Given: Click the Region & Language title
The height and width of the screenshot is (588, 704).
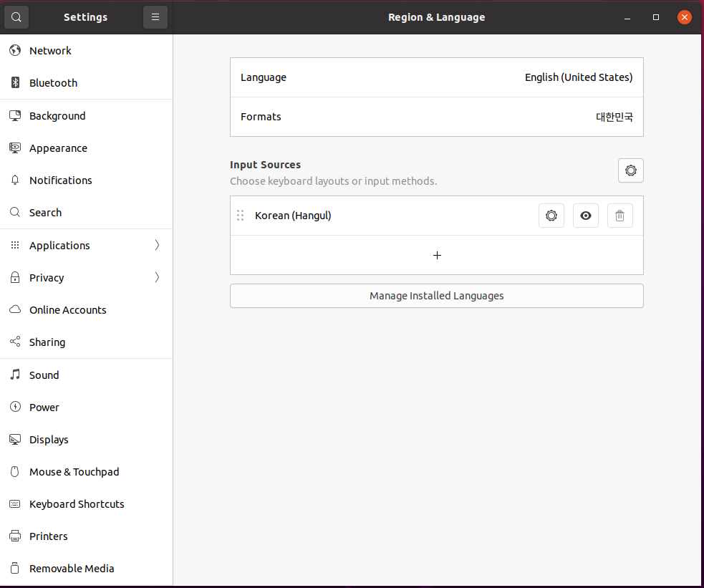Looking at the screenshot, I should coord(436,17).
